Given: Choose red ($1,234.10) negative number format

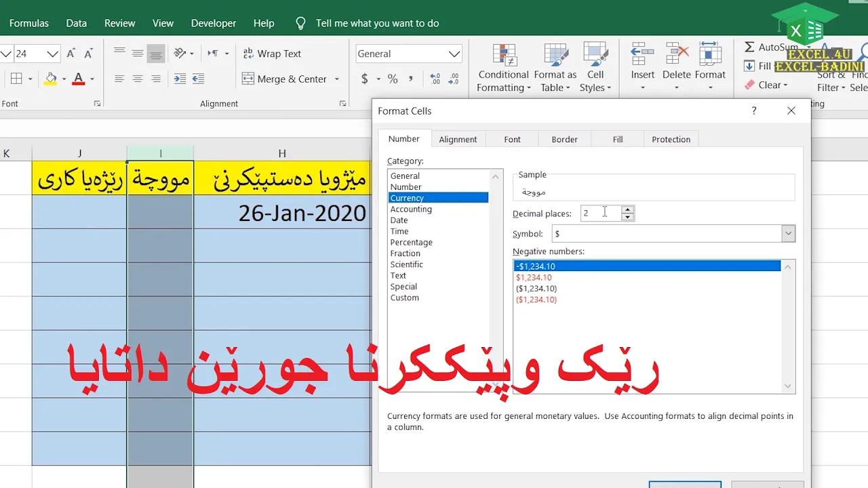Looking at the screenshot, I should click(x=536, y=300).
